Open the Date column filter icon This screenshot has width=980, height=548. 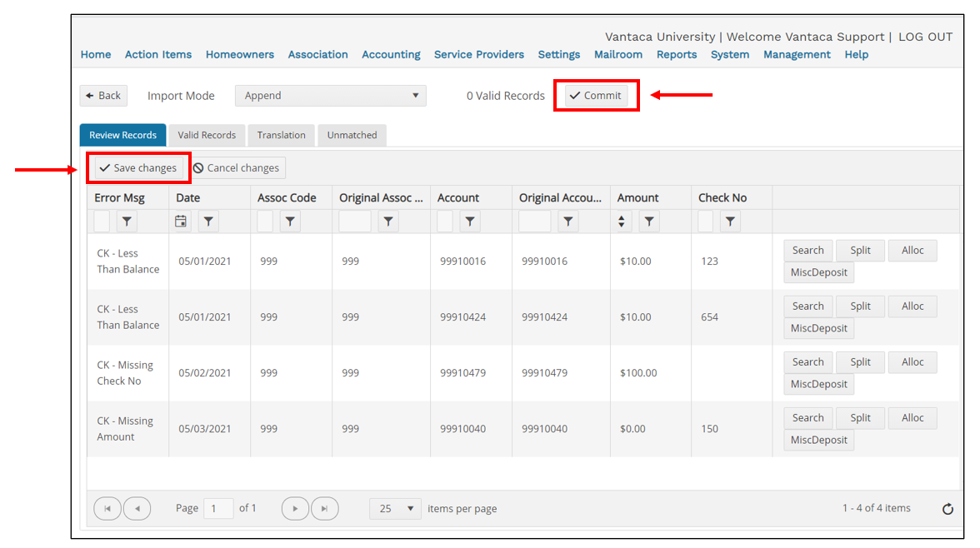tap(208, 222)
